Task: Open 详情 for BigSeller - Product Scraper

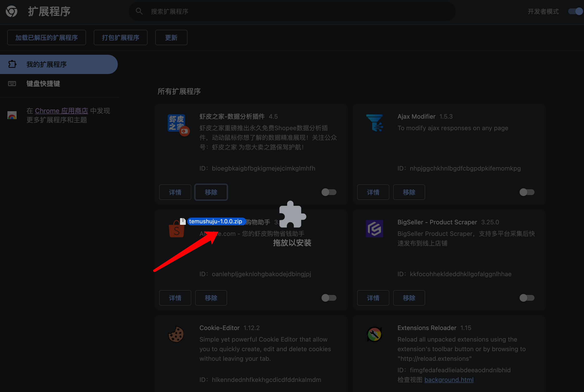Action: point(373,298)
